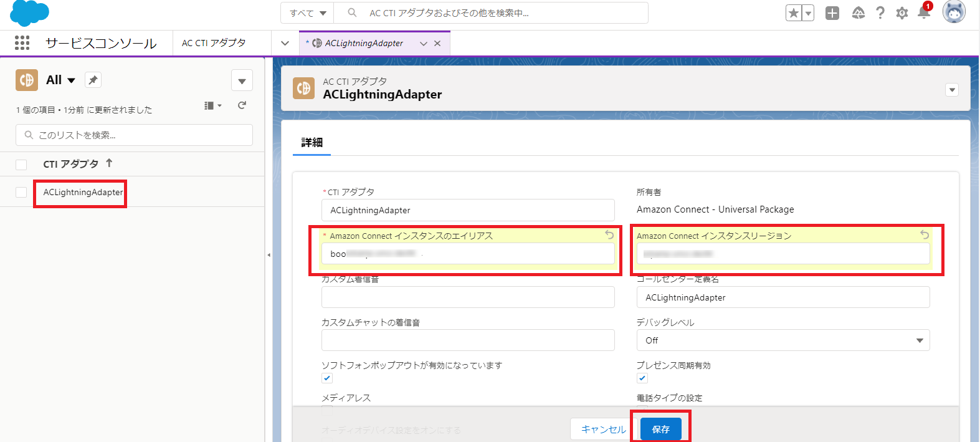Open the record header actions dropdown
The height and width of the screenshot is (442, 980).
pyautogui.click(x=951, y=90)
